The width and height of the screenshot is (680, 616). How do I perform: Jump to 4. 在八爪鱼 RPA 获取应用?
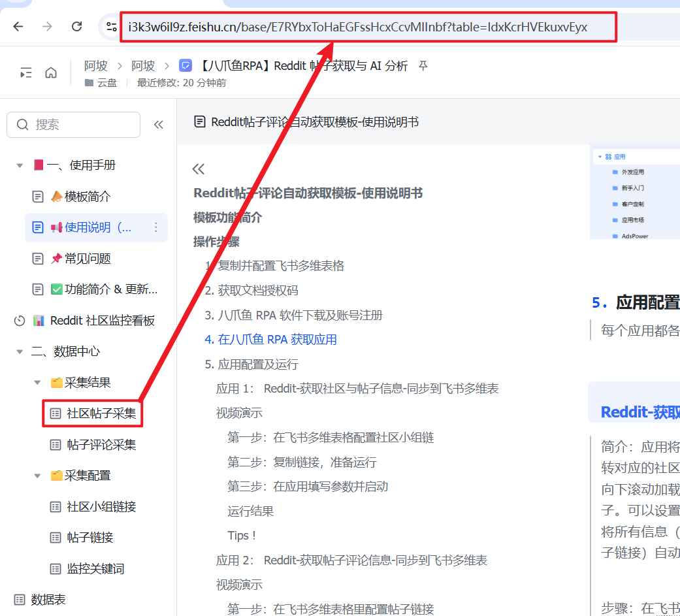pyautogui.click(x=270, y=340)
